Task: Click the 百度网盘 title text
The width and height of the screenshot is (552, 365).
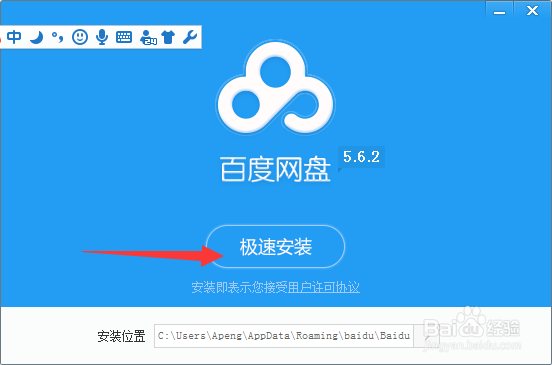Action: pyautogui.click(x=275, y=170)
